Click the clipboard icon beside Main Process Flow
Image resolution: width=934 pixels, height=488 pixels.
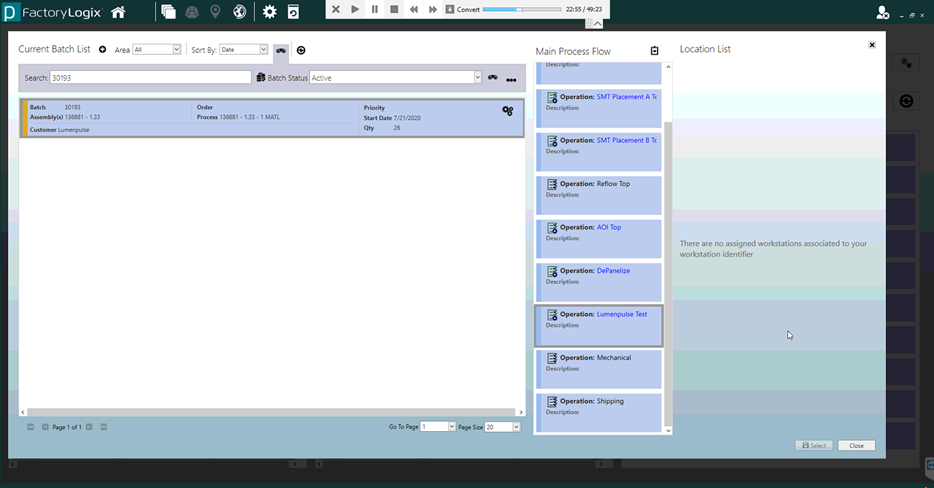pos(655,51)
